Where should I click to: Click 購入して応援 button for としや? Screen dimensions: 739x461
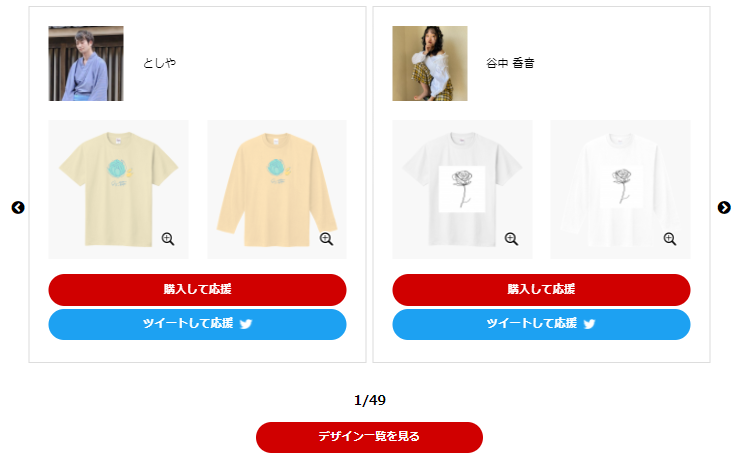[x=197, y=289]
